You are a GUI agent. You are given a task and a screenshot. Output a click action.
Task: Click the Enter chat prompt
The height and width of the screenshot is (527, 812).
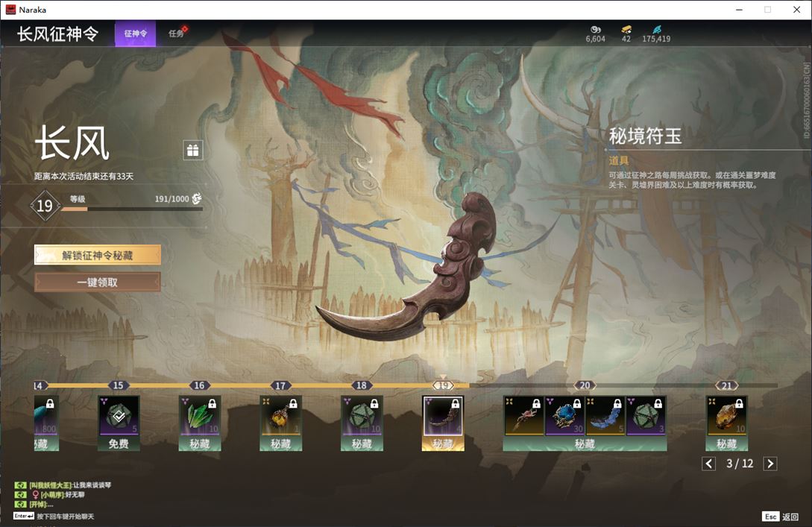pos(54,516)
